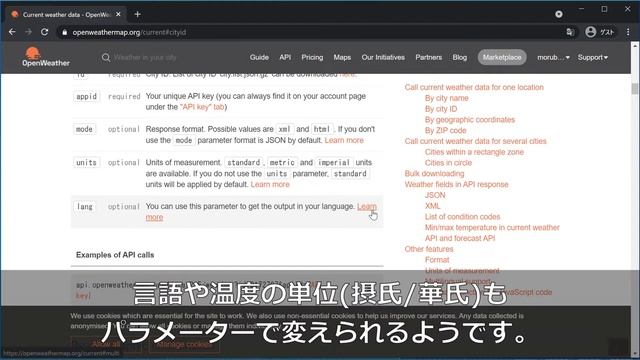Click the browser forward arrow

[x=28, y=32]
